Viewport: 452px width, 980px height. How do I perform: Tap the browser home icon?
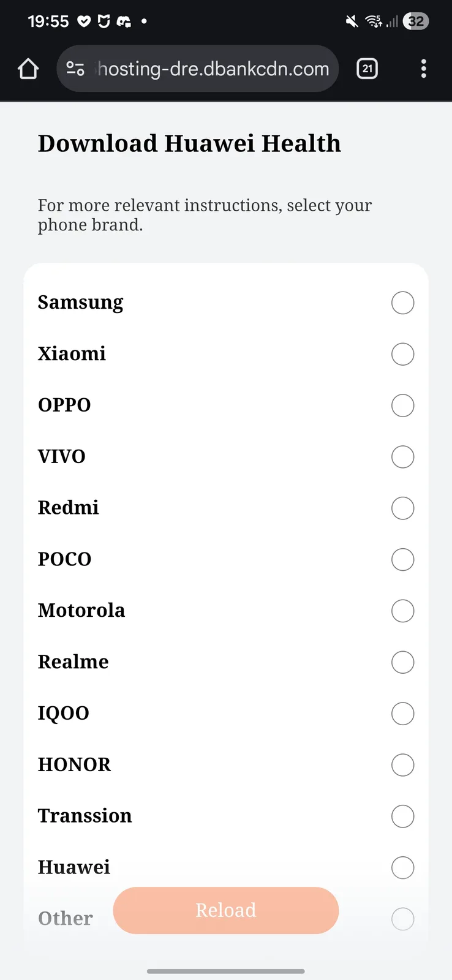(x=28, y=69)
